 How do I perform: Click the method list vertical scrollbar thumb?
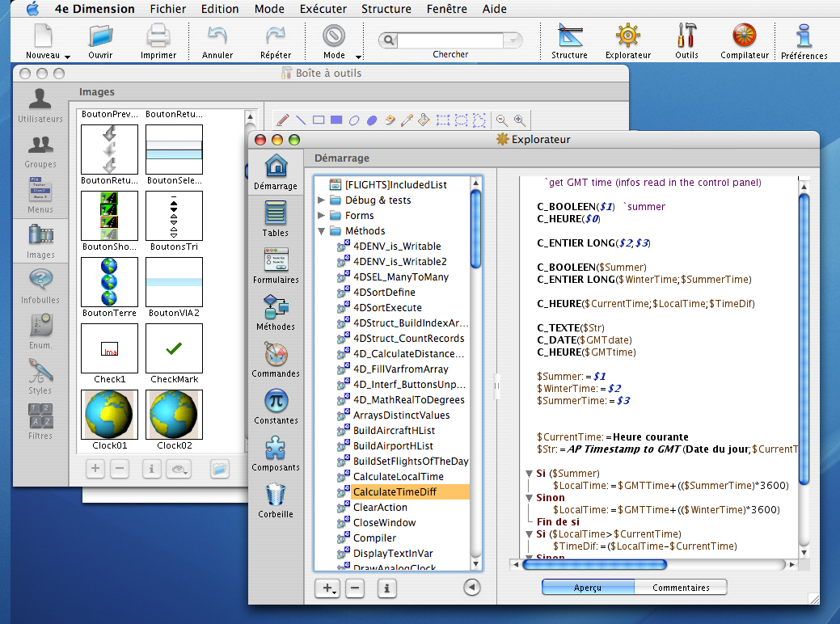(475, 230)
